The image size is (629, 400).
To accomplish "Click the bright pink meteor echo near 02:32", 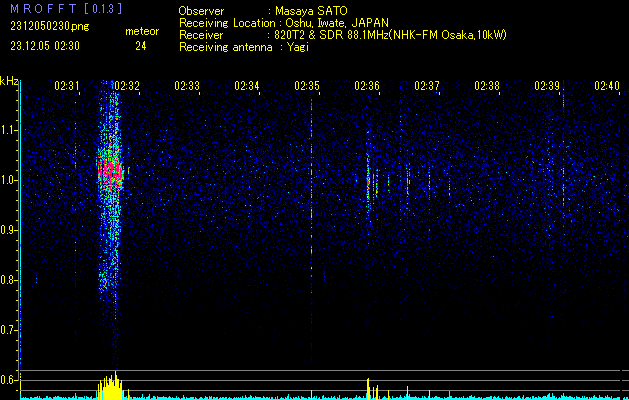I will [x=110, y=172].
